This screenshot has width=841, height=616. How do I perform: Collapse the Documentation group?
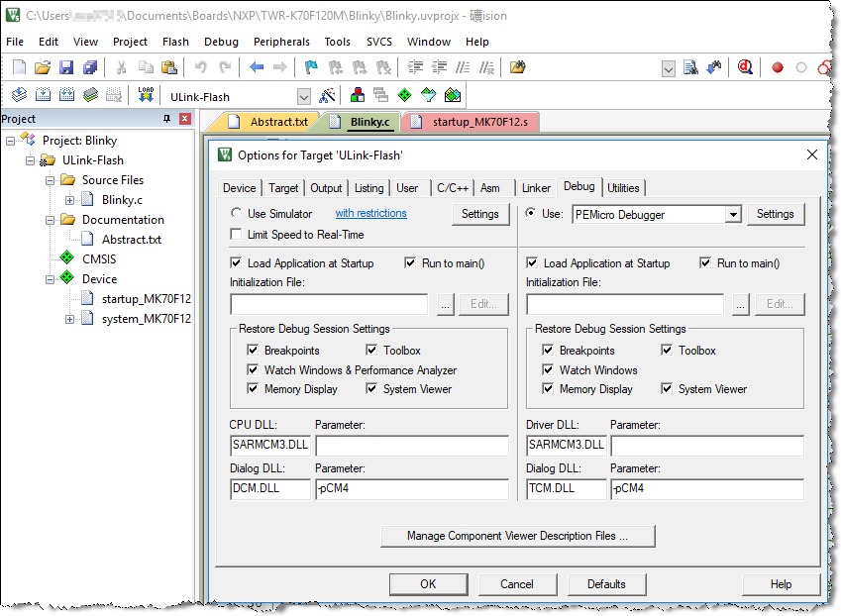[x=50, y=220]
